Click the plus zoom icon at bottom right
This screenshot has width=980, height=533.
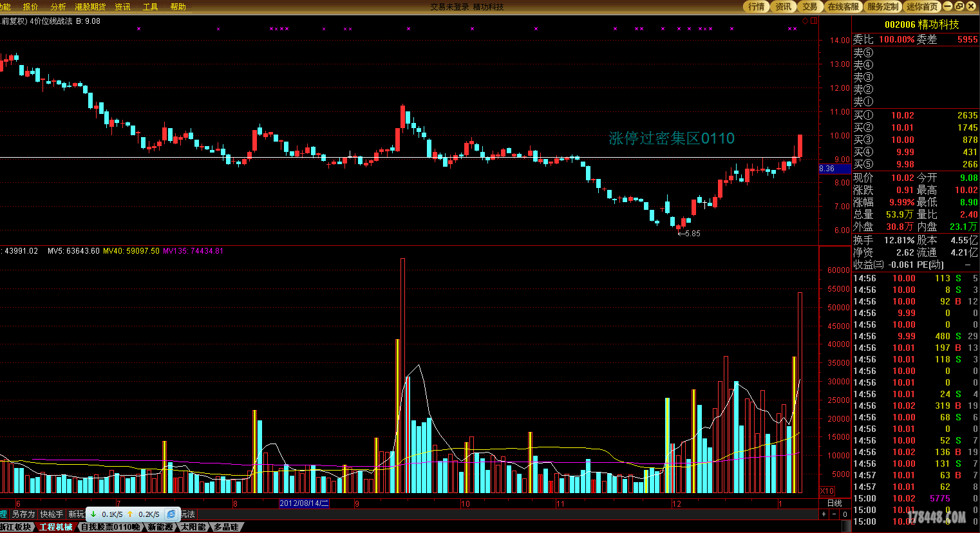pos(824,514)
